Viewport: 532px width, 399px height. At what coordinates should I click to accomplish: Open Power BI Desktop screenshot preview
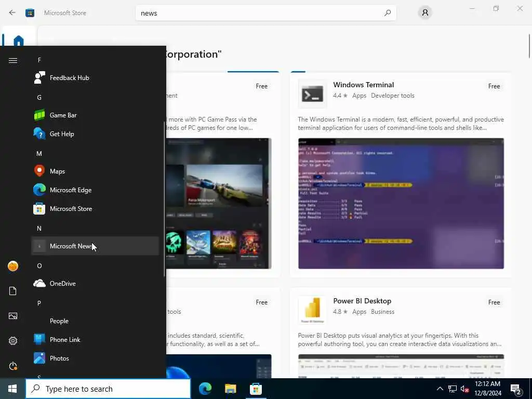click(x=401, y=366)
